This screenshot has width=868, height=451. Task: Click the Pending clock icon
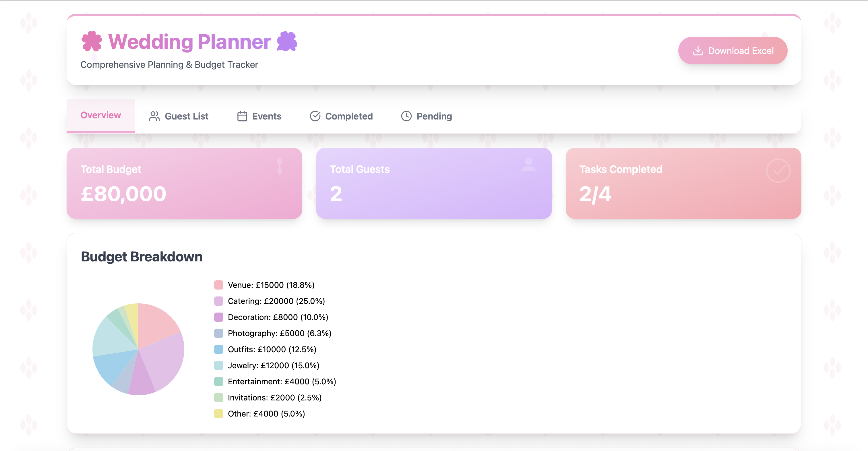pyautogui.click(x=406, y=116)
